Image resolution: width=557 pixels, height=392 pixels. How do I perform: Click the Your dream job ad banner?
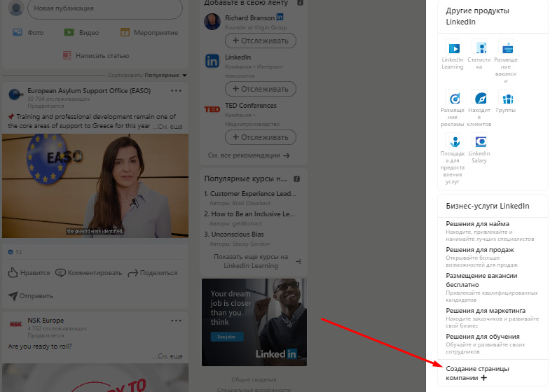coord(254,322)
